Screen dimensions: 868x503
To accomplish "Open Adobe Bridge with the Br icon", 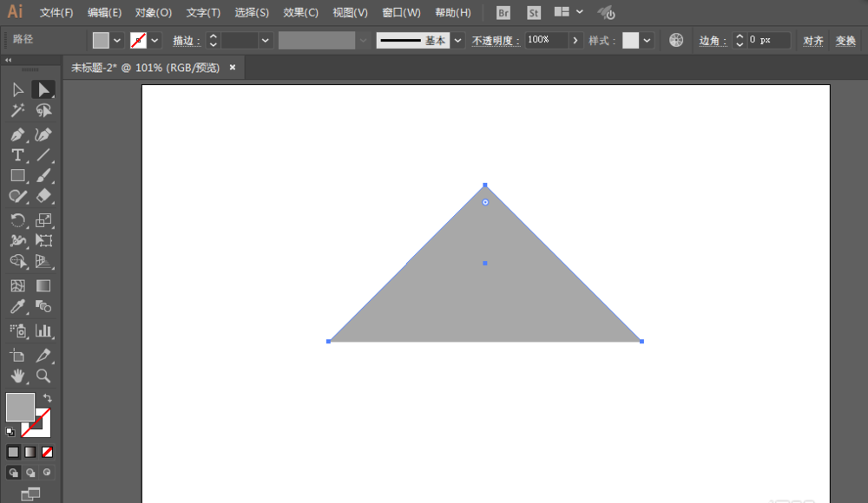I will click(503, 13).
